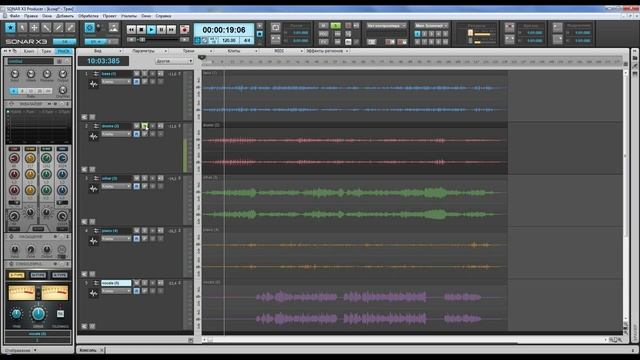Adjust the large blue compressor knob

point(38,313)
